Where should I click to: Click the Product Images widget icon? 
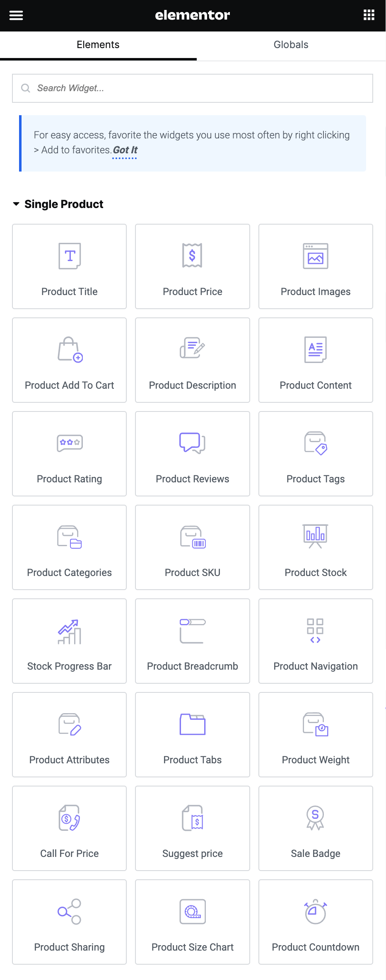tap(316, 256)
